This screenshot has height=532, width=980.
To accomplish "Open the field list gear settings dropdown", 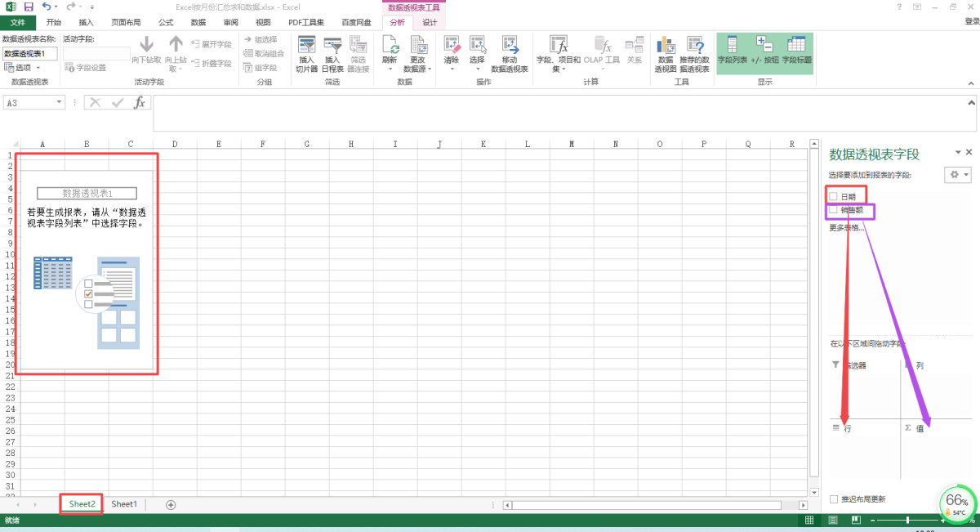I will click(x=957, y=175).
